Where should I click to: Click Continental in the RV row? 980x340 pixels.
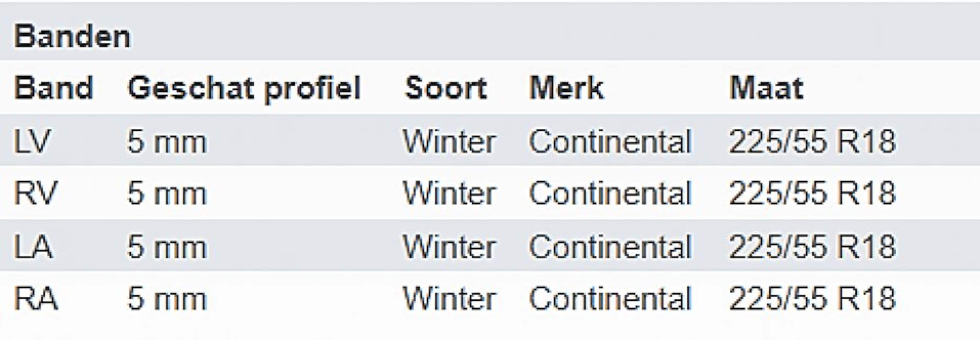pos(610,193)
